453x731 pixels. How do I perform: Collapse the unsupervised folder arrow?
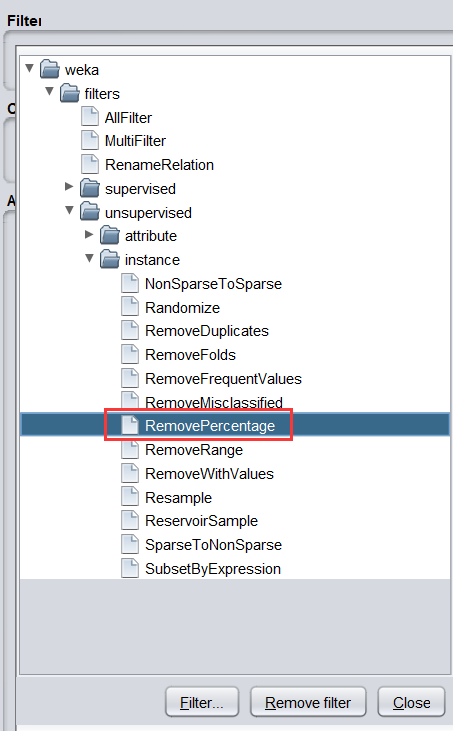(x=69, y=210)
